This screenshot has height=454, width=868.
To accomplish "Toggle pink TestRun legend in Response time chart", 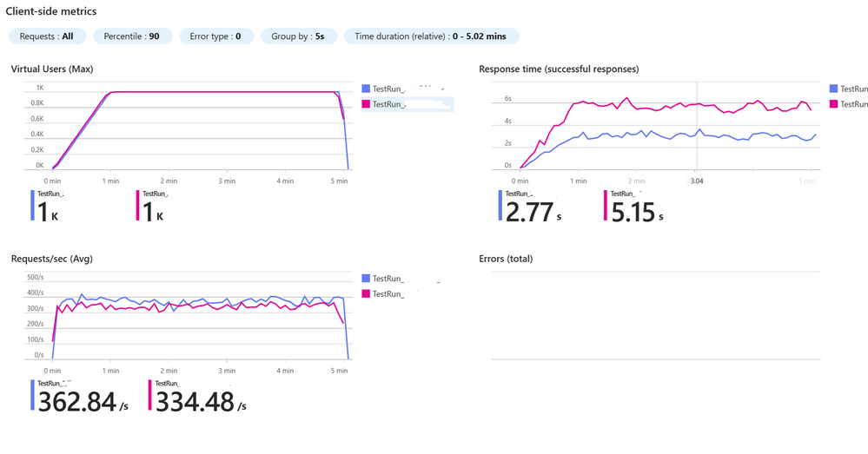I will point(849,104).
